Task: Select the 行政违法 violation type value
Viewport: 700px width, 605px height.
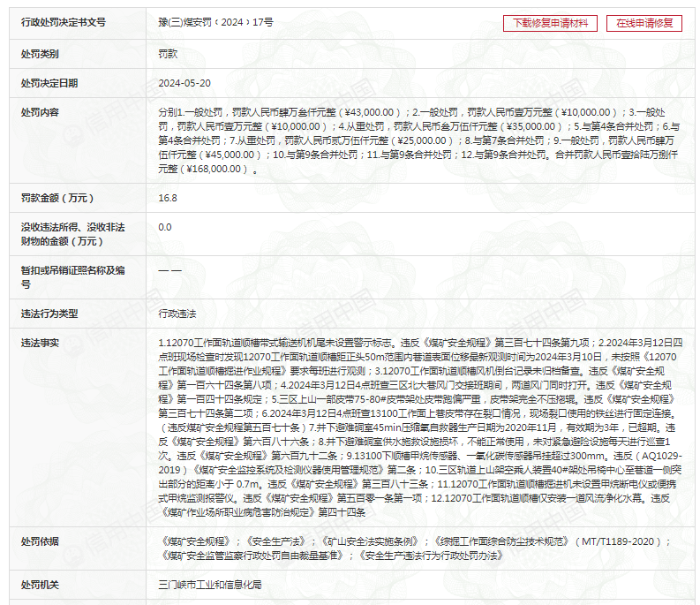Action: (x=177, y=314)
